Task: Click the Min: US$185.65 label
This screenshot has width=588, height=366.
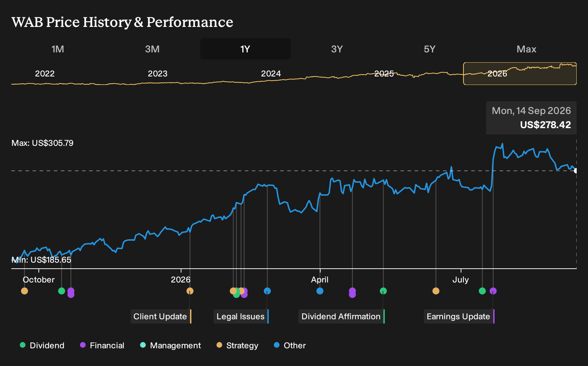Action: pos(41,260)
